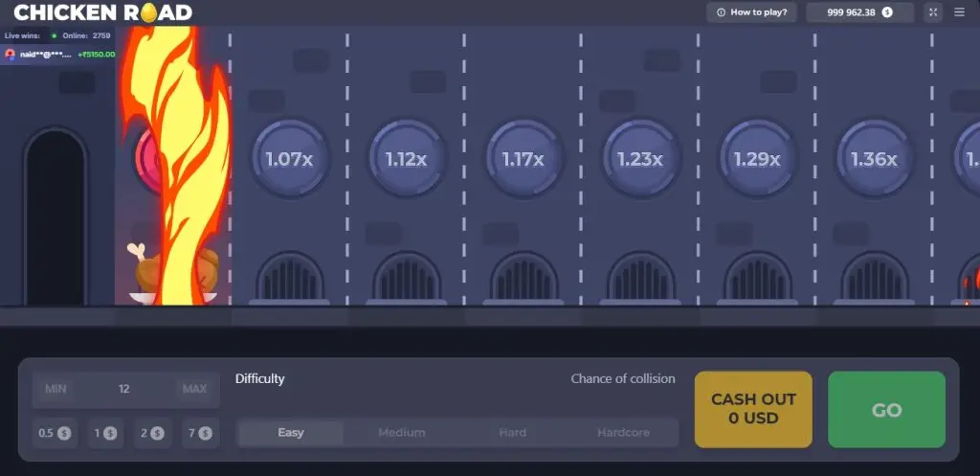This screenshot has height=476, width=980.
Task: Click the dark arched doorway
Action: click(55, 217)
